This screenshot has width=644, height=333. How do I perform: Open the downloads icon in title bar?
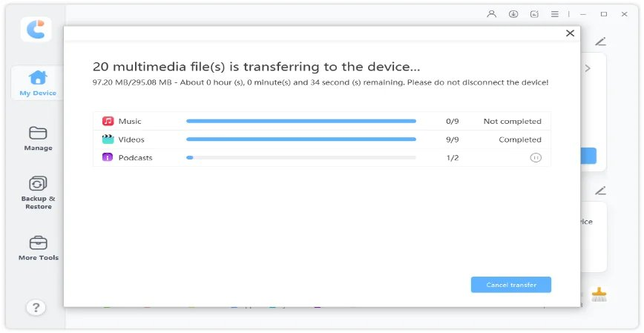click(513, 14)
